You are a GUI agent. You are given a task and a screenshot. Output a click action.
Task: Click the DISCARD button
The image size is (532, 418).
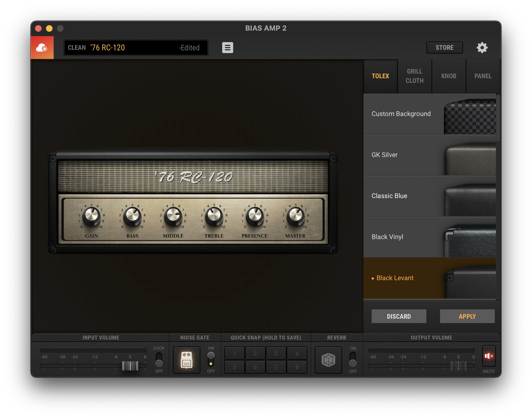(399, 317)
